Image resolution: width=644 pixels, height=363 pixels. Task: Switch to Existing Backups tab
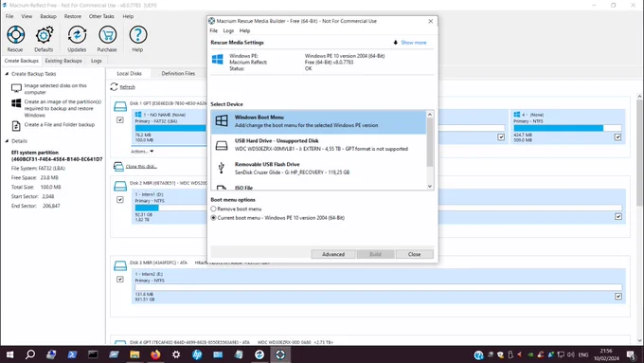click(x=63, y=61)
